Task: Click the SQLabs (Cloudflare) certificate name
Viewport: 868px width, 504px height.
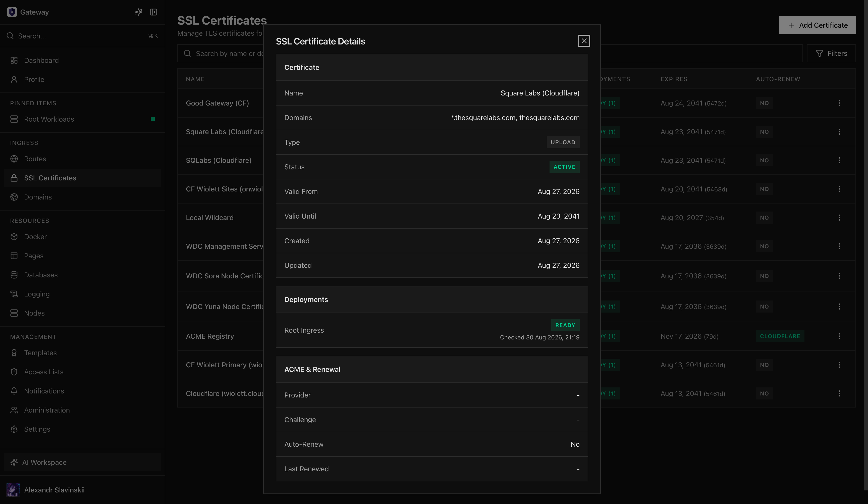Action: point(219,161)
